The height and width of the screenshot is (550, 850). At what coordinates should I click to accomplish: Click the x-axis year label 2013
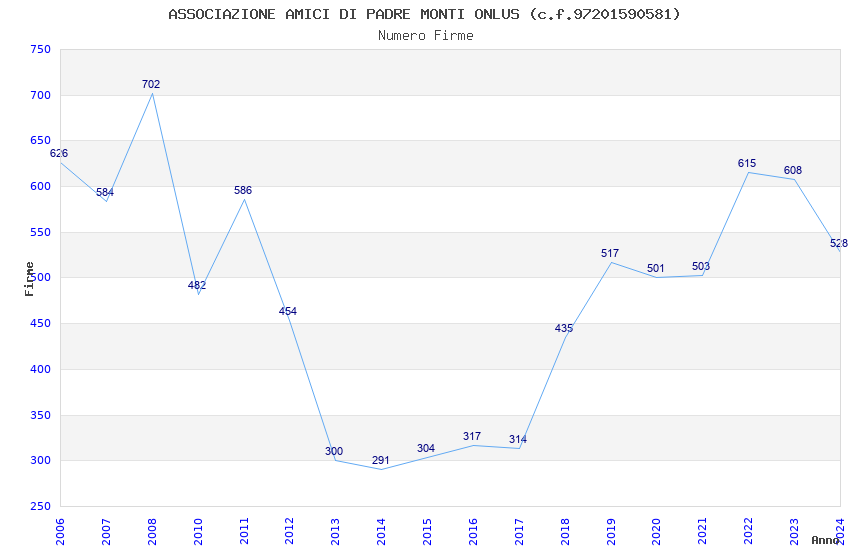tap(336, 531)
